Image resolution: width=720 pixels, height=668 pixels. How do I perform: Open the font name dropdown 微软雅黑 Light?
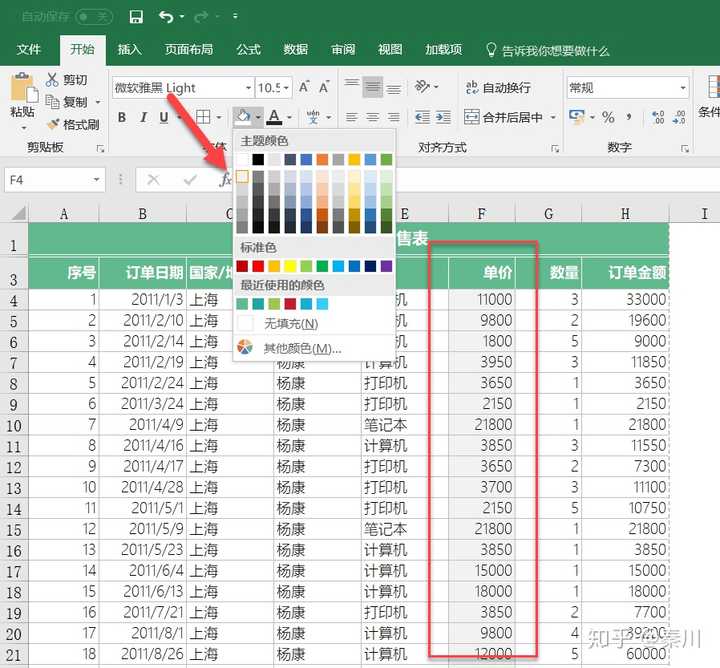(248, 88)
